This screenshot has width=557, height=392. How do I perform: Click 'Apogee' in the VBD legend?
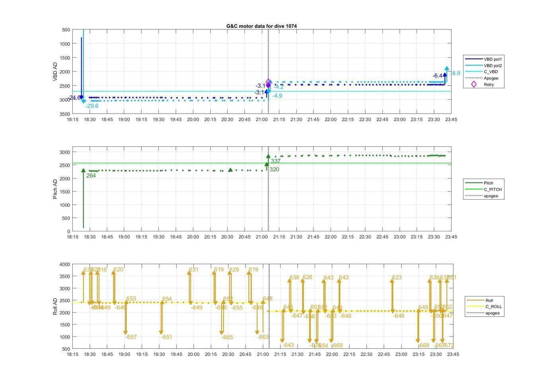(x=491, y=78)
